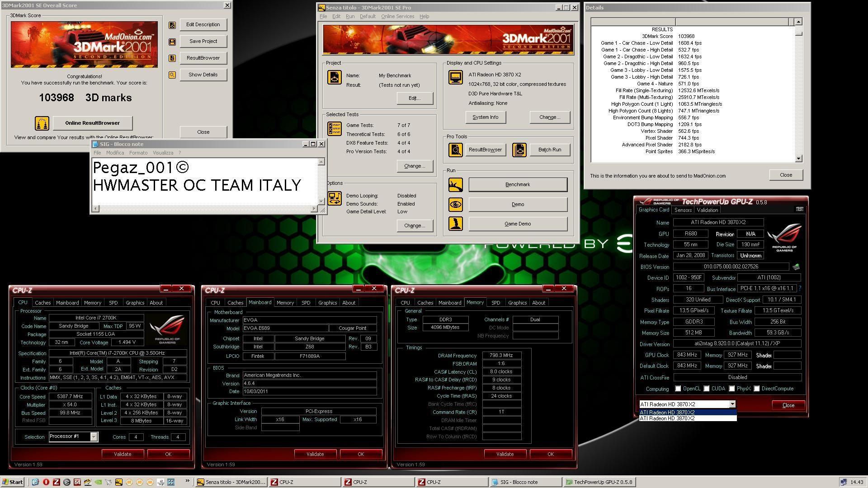Open the Formato menu in Notepad
868x488 pixels.
[138, 153]
